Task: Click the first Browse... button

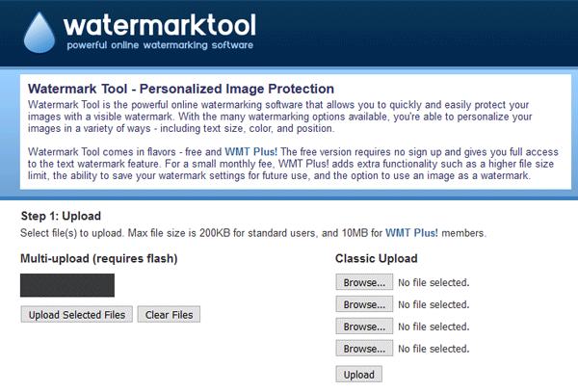Action: pos(364,282)
